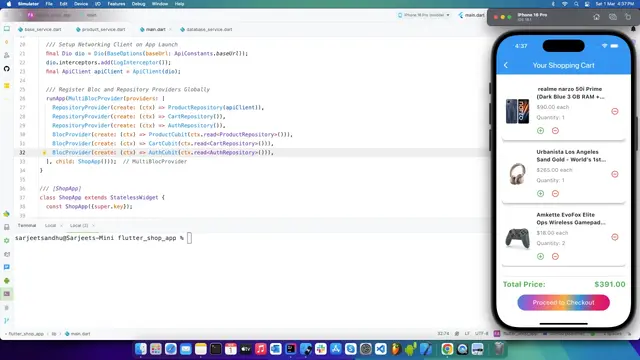Click the Simulator screenshot camera icon
The height and width of the screenshot is (360, 640).
[613, 17]
